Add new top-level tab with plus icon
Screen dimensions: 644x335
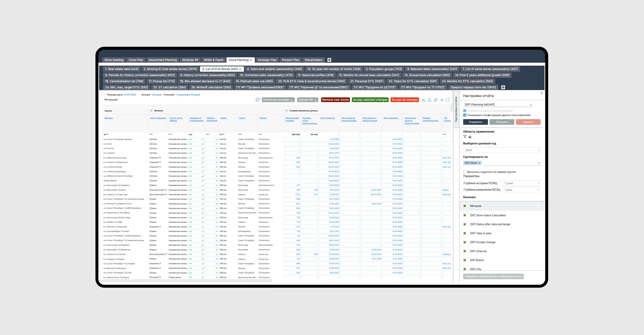(329, 60)
